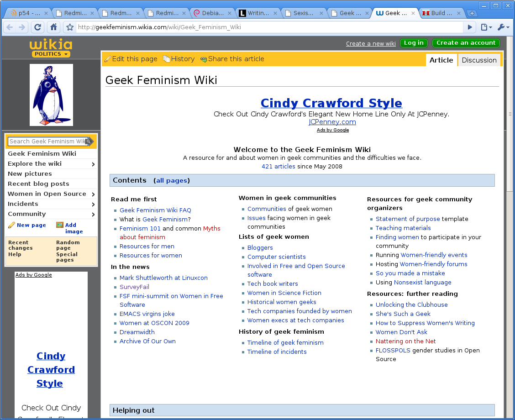Open the Discussion tab

coord(479,60)
